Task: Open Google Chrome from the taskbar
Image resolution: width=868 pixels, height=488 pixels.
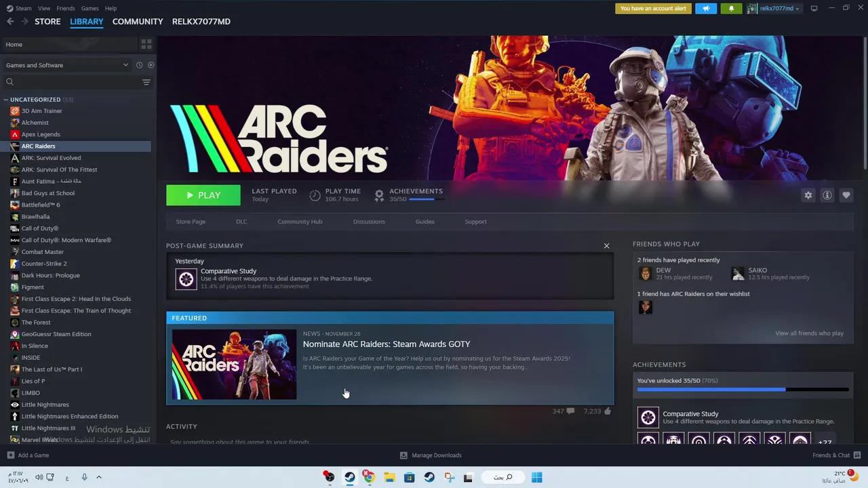Action: pyautogui.click(x=369, y=477)
